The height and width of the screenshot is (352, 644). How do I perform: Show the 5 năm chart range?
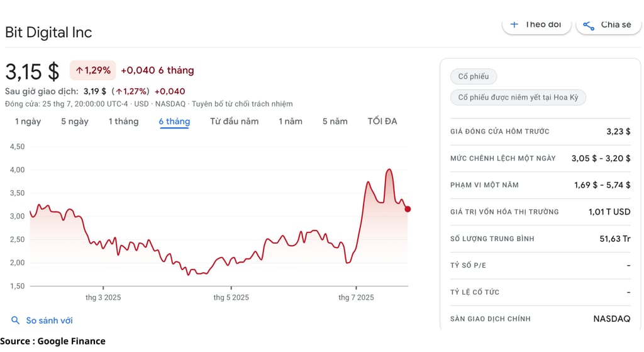(x=335, y=122)
